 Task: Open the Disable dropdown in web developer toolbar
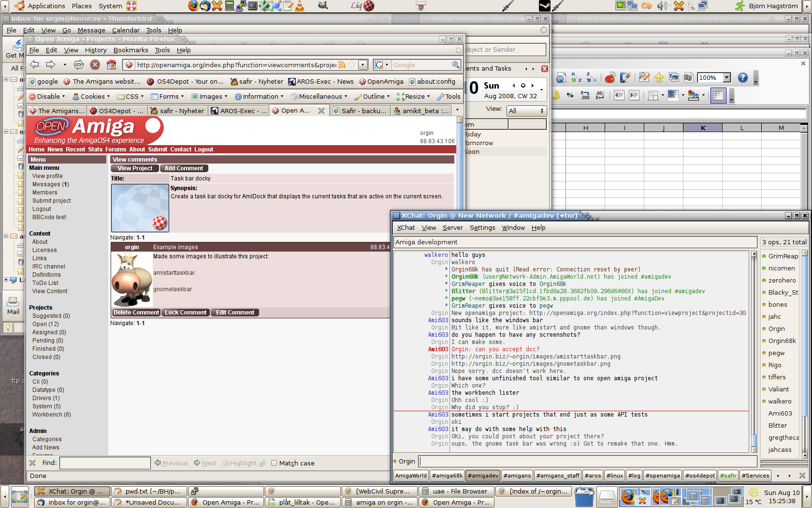point(48,96)
